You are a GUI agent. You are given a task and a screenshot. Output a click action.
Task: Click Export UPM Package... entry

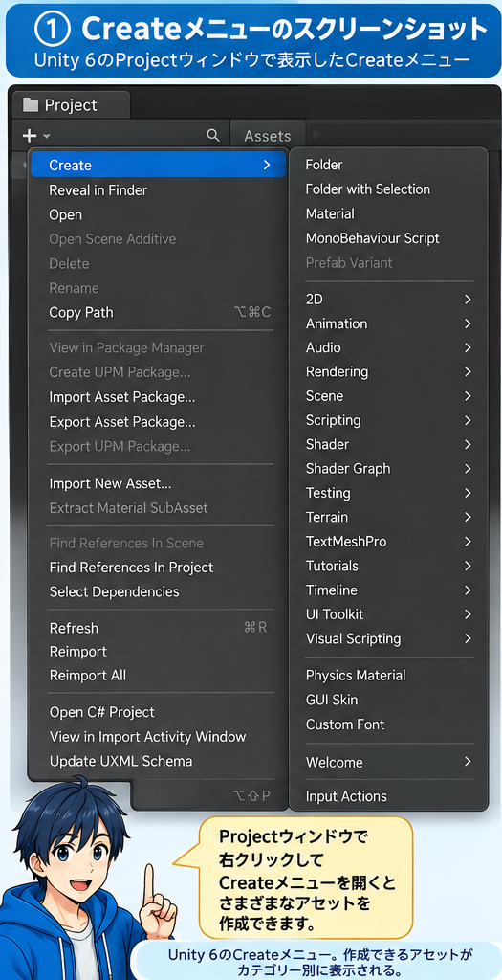point(160,447)
